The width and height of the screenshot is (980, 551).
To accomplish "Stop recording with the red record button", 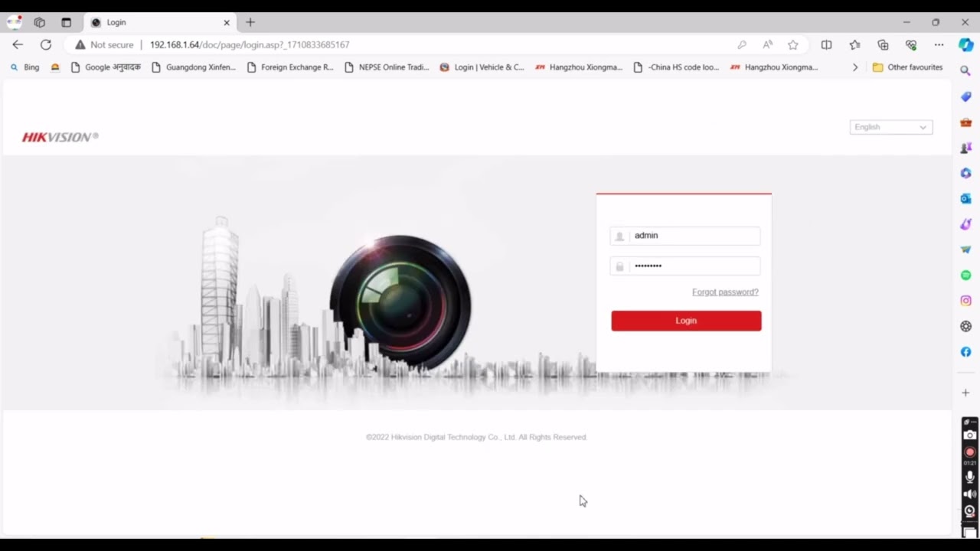I will click(970, 452).
